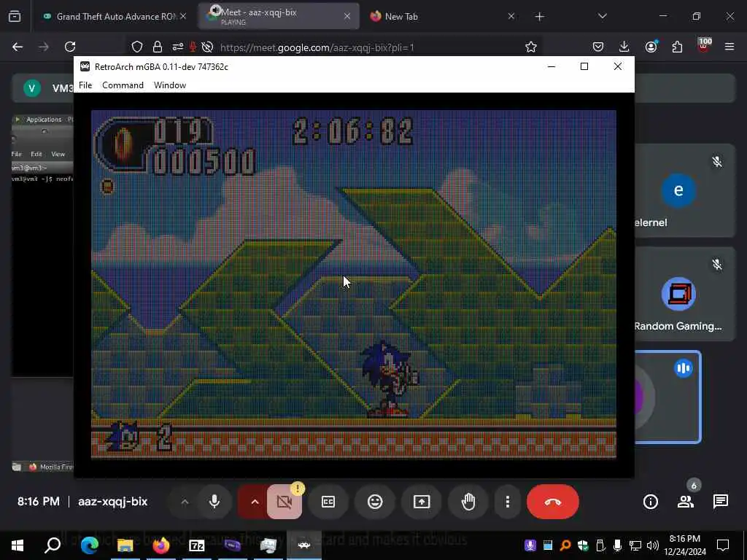Screen dimensions: 747x560
Task: Open the emoji reactions button in Meet
Action: [375, 502]
